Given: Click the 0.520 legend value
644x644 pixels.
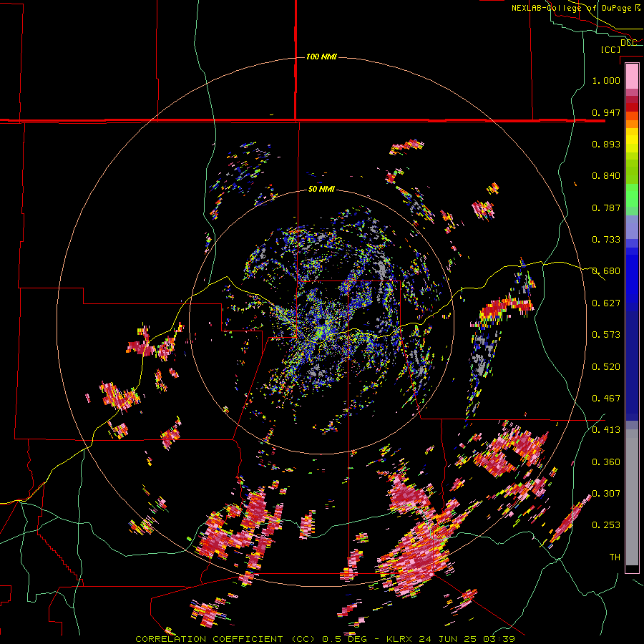Looking at the screenshot, I should (x=606, y=367).
